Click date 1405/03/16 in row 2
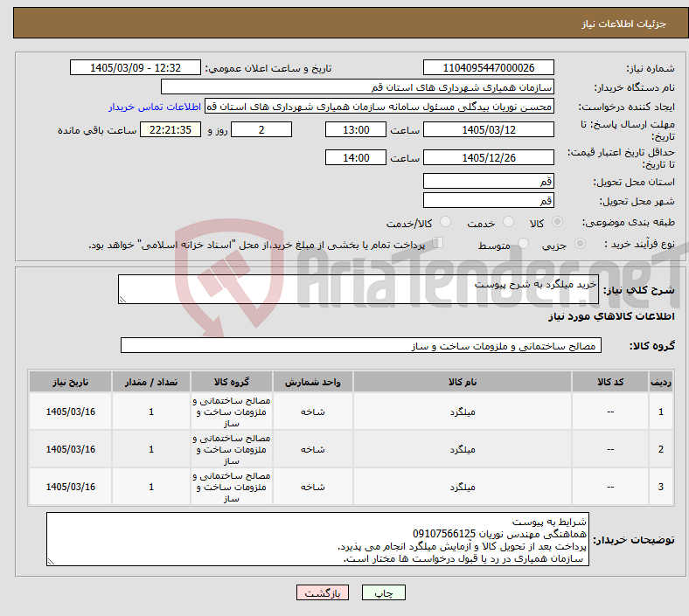This screenshot has width=689, height=616. tap(70, 449)
